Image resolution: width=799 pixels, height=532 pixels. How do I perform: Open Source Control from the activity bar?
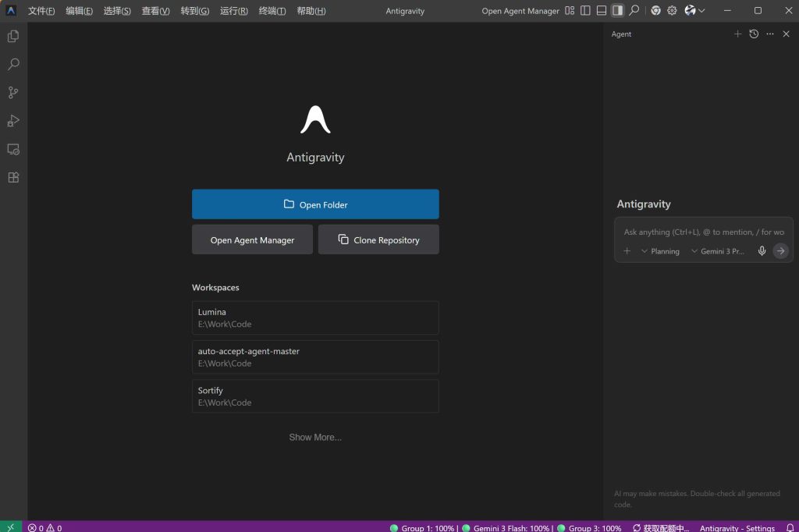[12, 92]
